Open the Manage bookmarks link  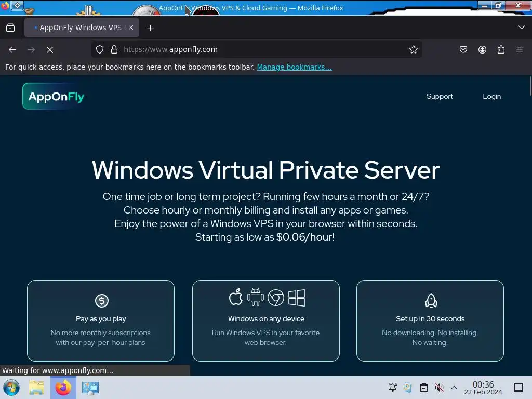294,67
